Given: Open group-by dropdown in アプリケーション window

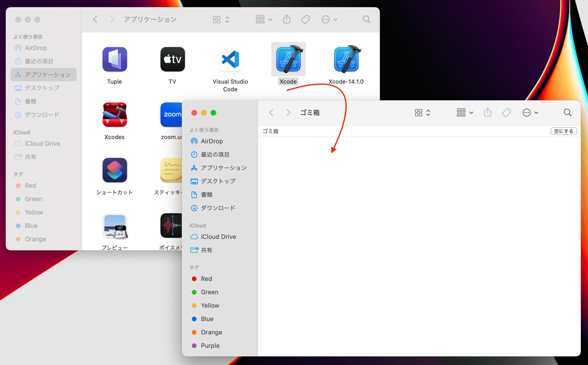Looking at the screenshot, I should (264, 19).
